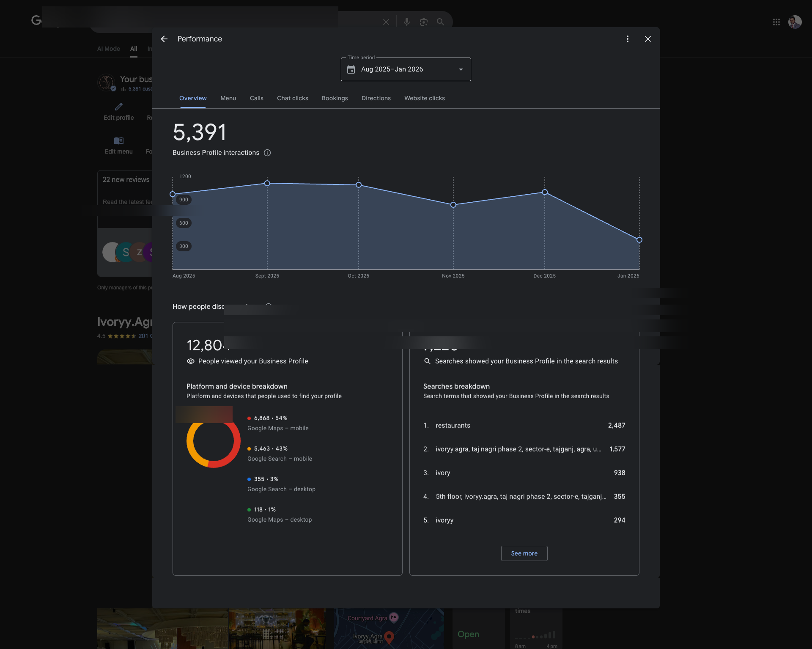Viewport: 812px width, 649px height.
Task: Click the green dot for Google Maps desktop
Action: tap(249, 510)
